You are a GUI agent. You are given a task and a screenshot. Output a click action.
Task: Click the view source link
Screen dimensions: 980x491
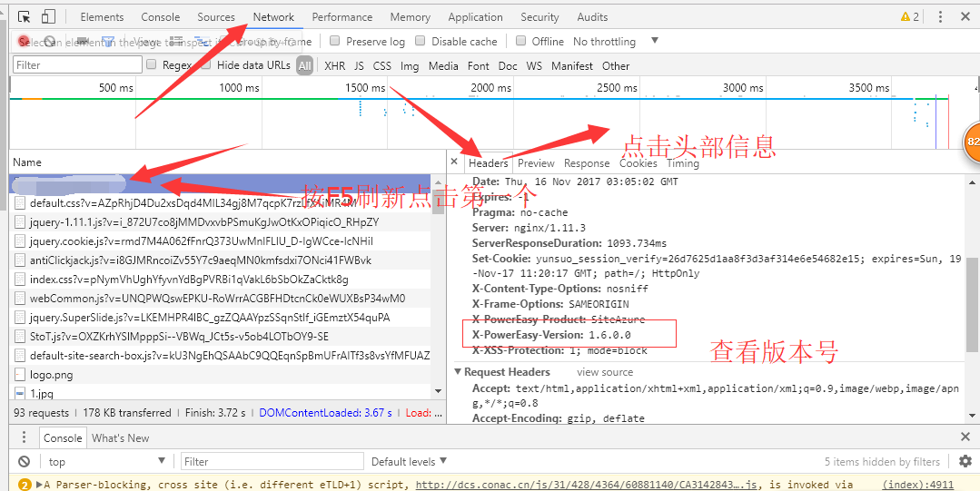(x=605, y=372)
